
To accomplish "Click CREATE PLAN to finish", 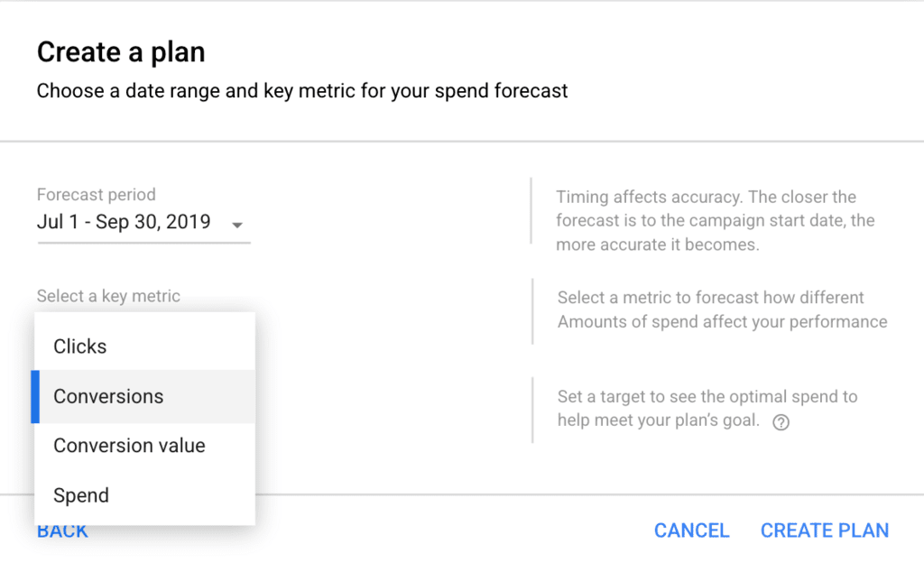I will (825, 531).
